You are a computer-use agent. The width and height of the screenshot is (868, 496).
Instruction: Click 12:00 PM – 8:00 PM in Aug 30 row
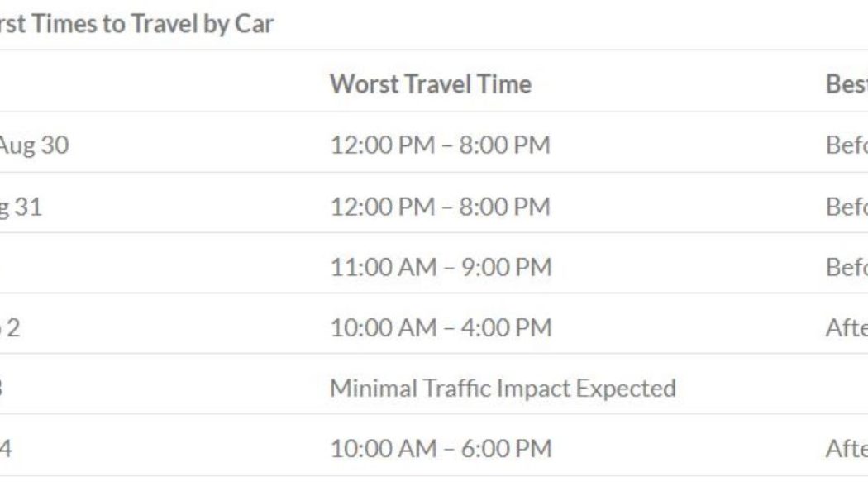440,145
